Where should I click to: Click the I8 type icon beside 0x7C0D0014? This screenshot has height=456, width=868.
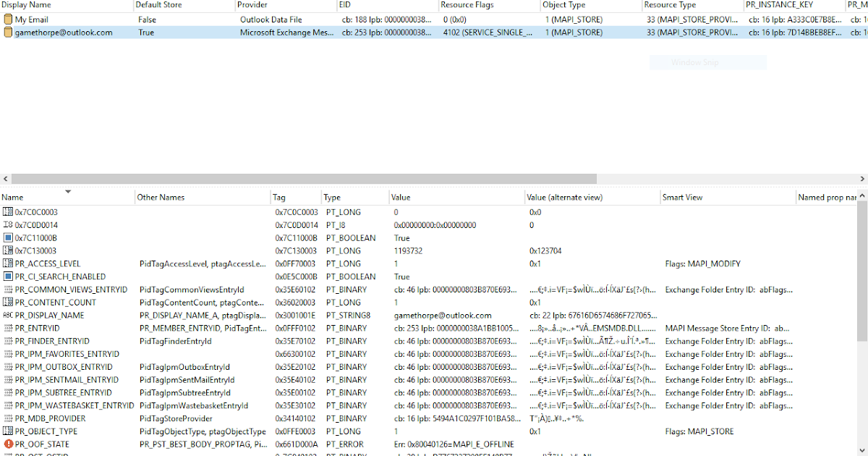coord(6,224)
